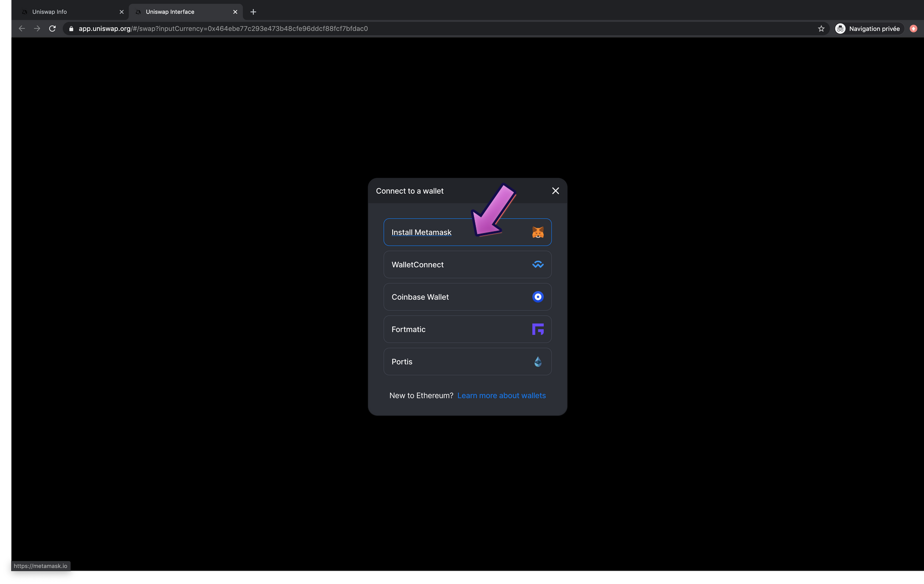Click the Uniswap Info tab favicon
Screen dimensions: 924x584
click(24, 12)
